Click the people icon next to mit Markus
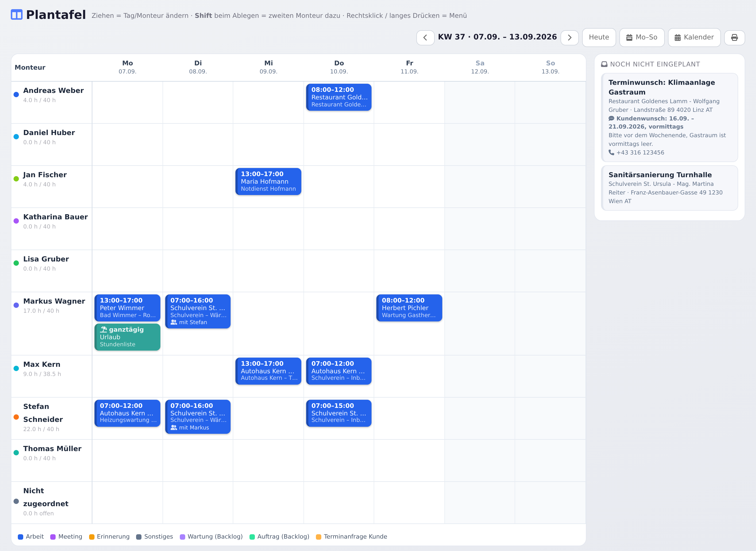This screenshot has height=551, width=756. click(x=174, y=428)
